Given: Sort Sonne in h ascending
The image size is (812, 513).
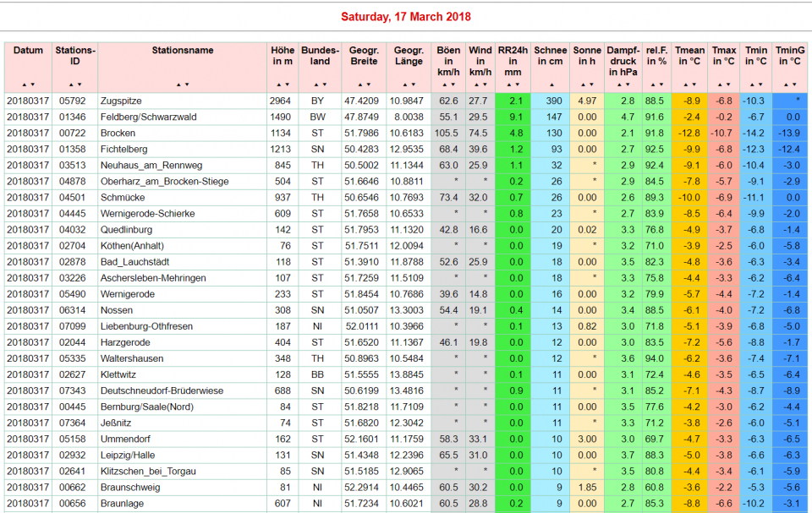Looking at the screenshot, I should pos(584,85).
